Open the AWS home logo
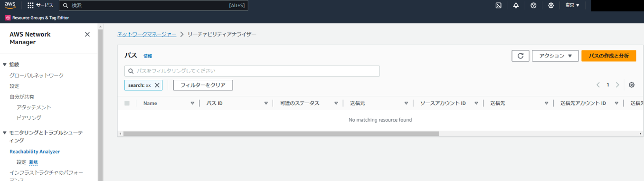The image size is (644, 181). click(10, 5)
